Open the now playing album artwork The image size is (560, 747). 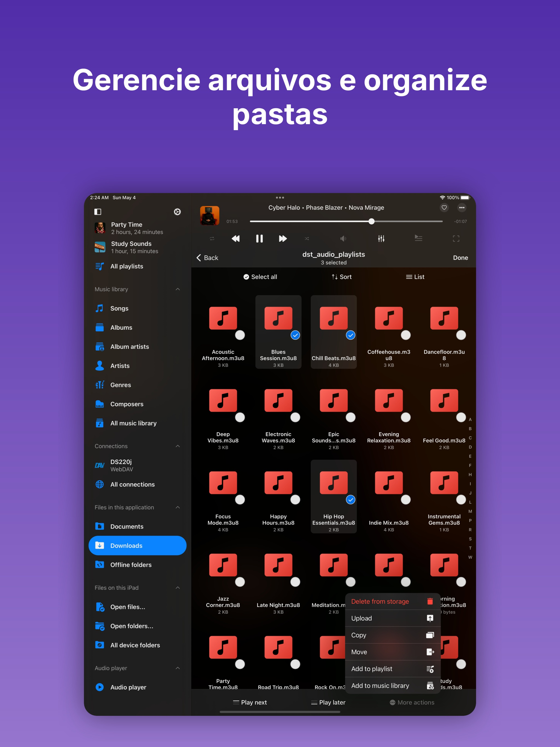tap(209, 215)
